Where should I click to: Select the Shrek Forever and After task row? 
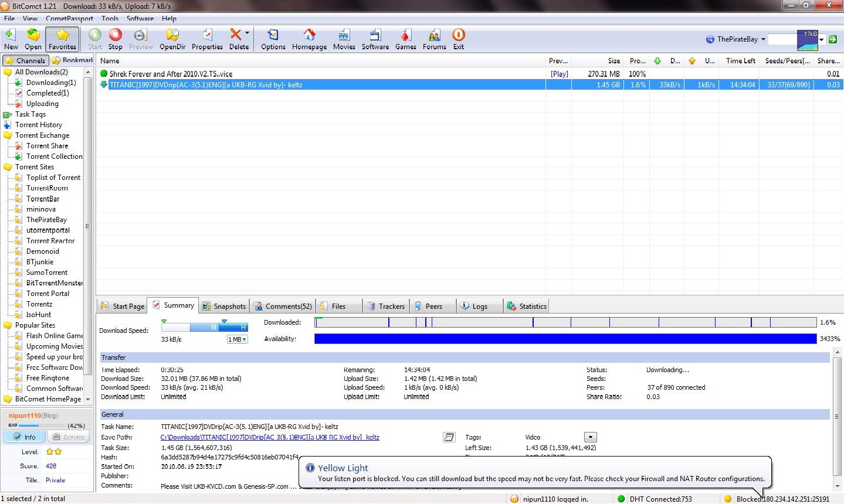coord(469,74)
